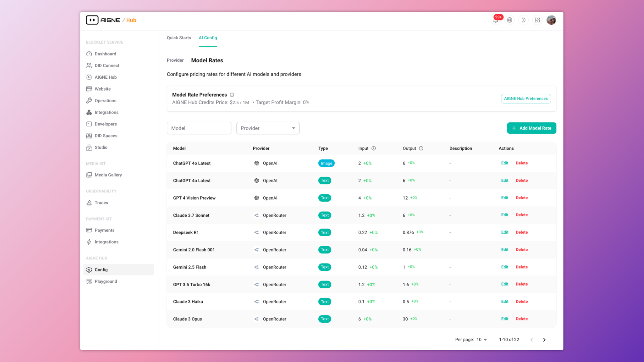Switch to the Quick Starts tab
This screenshot has height=362, width=644.
(x=179, y=38)
